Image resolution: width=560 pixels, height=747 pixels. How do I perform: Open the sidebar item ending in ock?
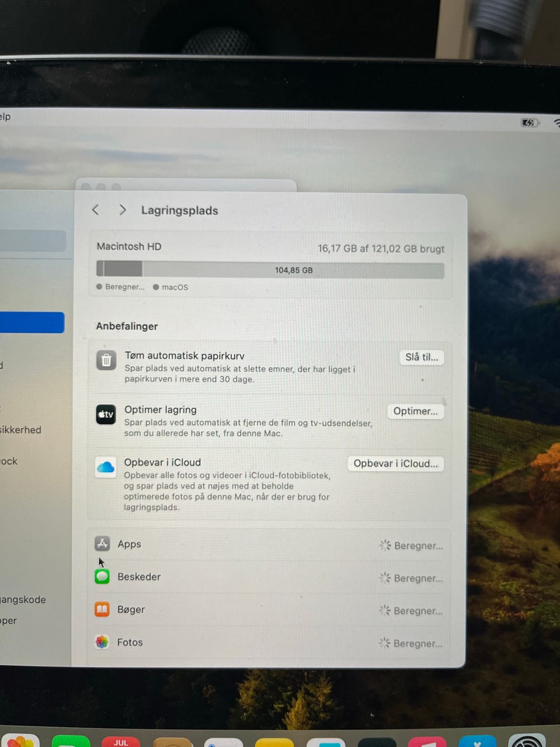click(x=9, y=461)
